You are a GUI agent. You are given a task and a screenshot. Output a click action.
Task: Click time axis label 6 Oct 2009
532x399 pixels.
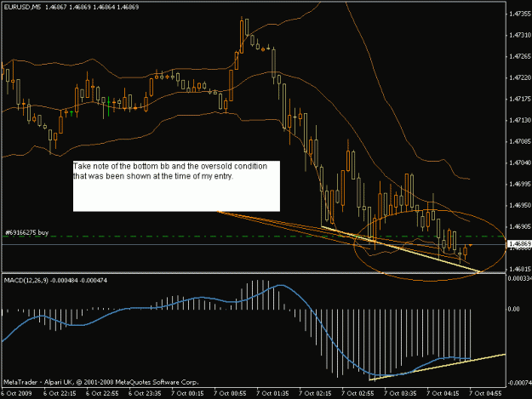point(16,394)
